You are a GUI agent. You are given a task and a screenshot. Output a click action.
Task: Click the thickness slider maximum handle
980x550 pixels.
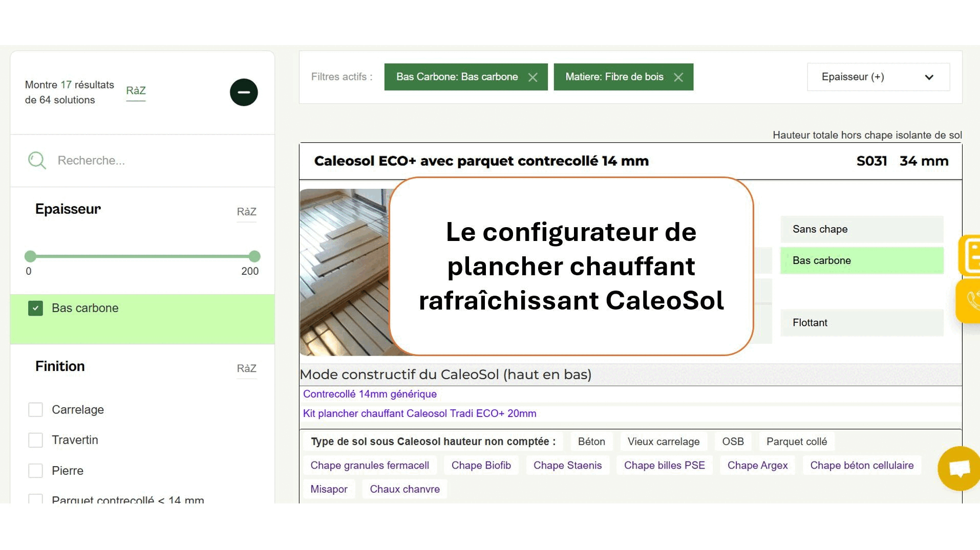[x=254, y=256]
